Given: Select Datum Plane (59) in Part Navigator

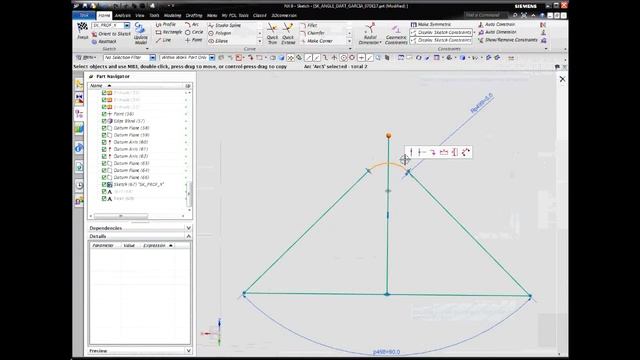Looking at the screenshot, I should pos(131,135).
